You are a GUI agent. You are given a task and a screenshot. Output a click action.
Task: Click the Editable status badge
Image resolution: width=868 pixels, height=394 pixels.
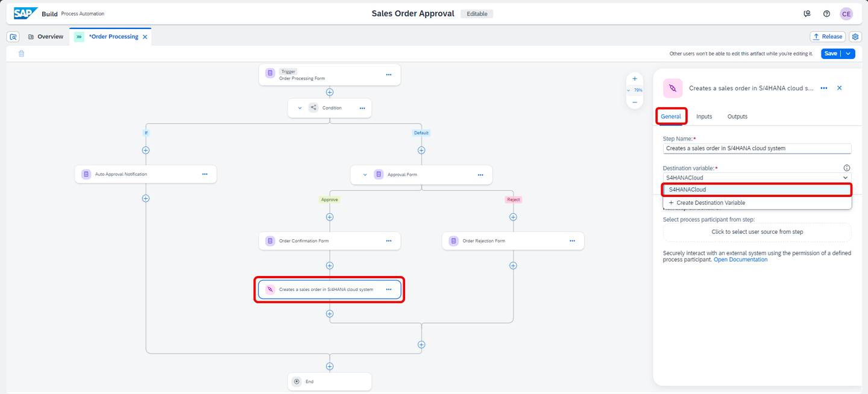[477, 14]
